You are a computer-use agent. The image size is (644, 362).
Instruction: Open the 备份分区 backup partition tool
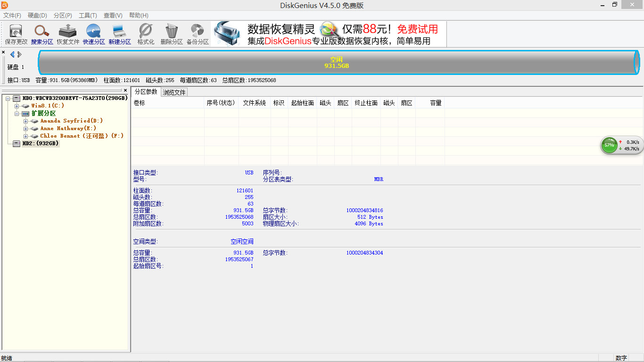(x=198, y=33)
